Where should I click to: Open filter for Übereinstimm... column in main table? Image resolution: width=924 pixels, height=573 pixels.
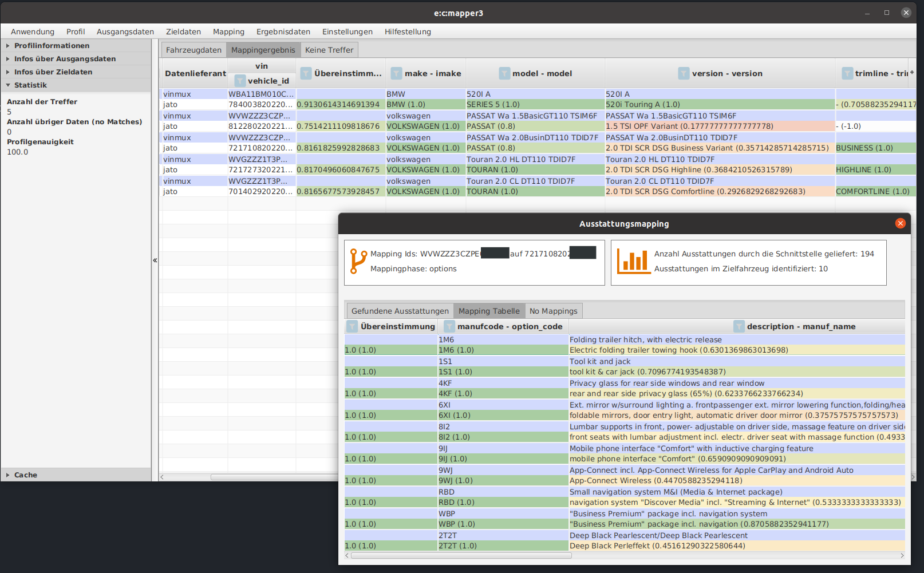pos(306,73)
